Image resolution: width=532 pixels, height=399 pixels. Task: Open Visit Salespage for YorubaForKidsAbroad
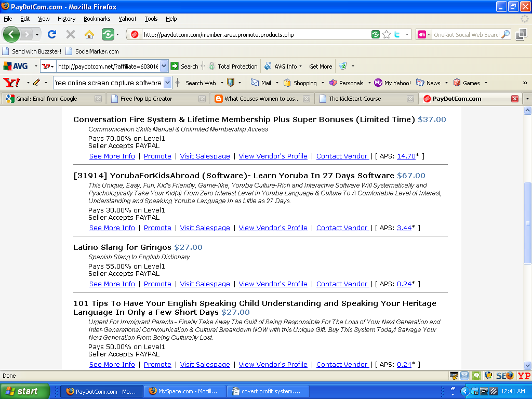205,228
